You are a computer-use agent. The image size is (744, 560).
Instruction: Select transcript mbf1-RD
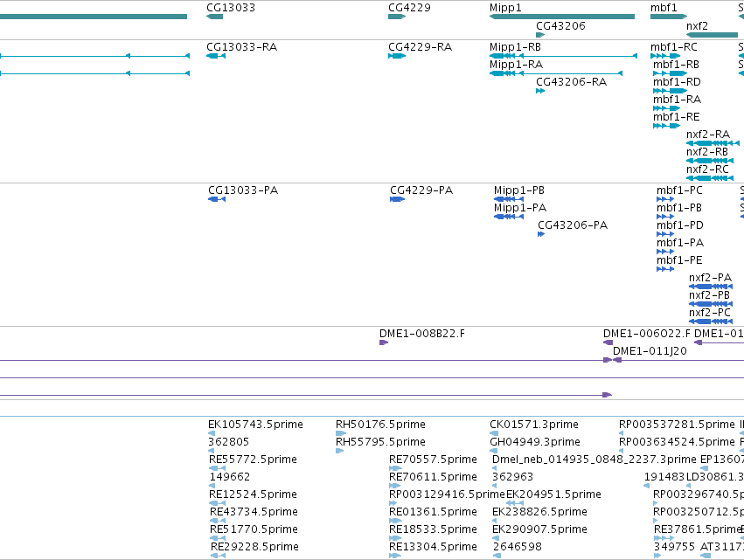coord(677,81)
